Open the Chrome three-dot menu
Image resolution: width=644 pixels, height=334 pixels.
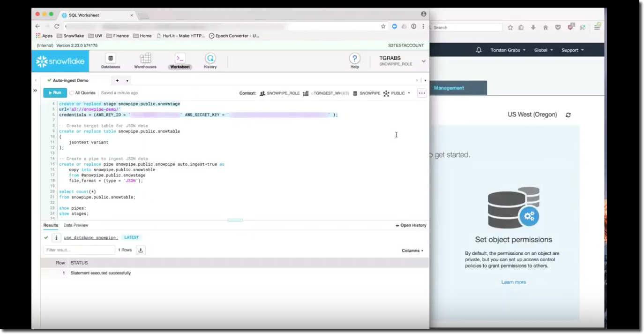pyautogui.click(x=423, y=26)
